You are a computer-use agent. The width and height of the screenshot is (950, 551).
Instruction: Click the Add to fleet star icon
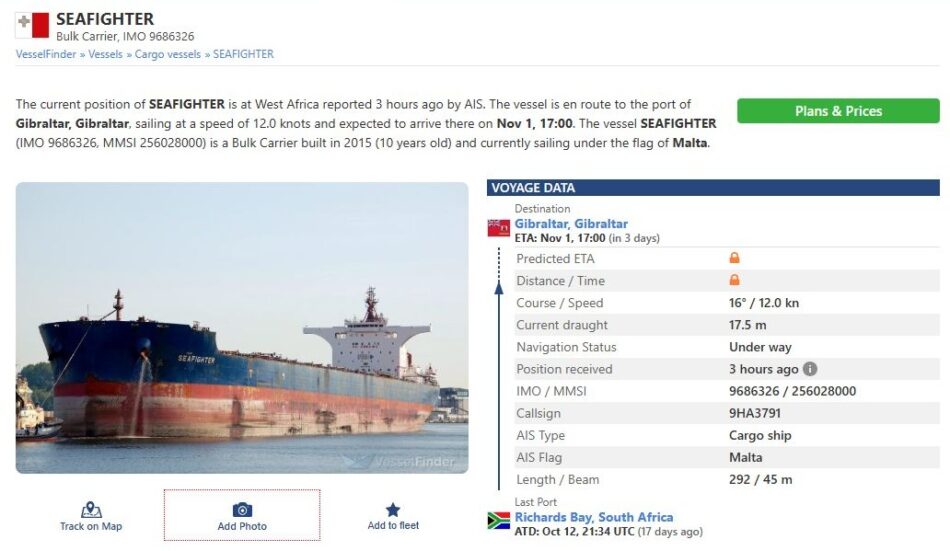tap(393, 509)
